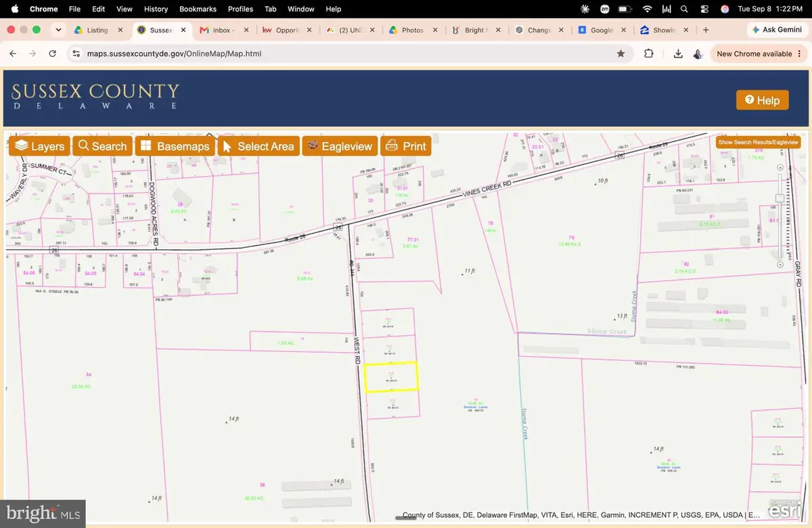Open a new tab with plus icon
The image size is (812, 528).
[x=706, y=30]
